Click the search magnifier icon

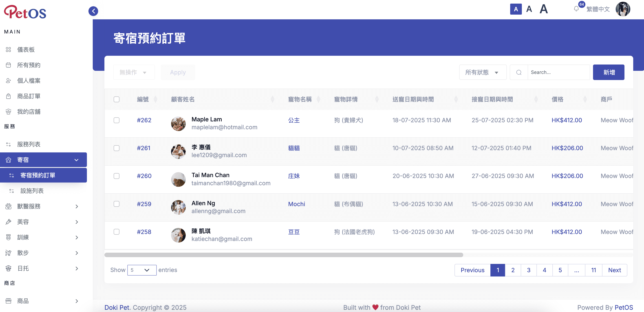[519, 72]
